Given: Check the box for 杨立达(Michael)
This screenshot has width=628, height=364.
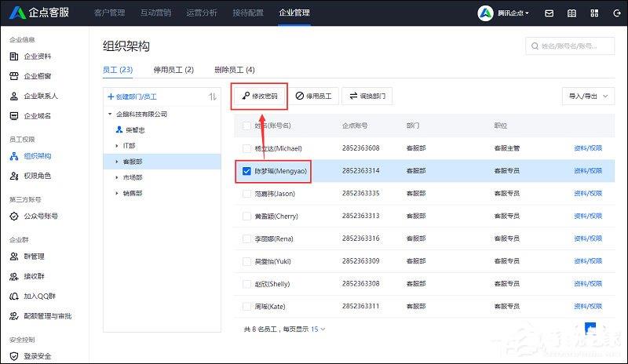Looking at the screenshot, I should point(246,148).
